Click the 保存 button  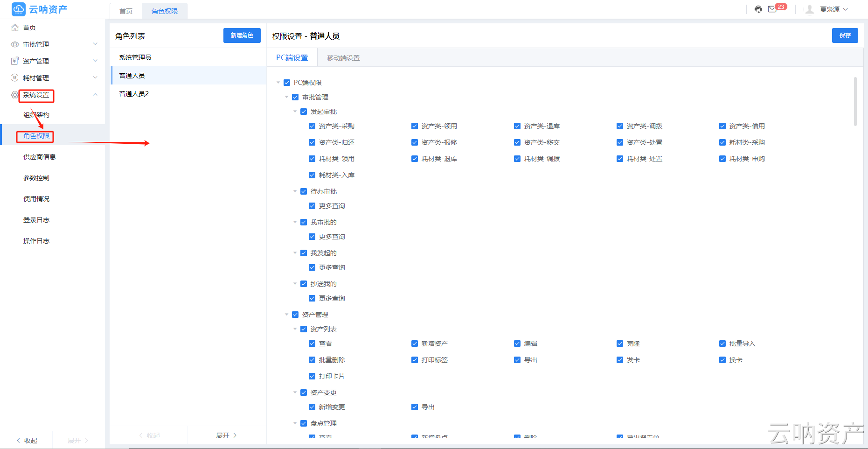[x=845, y=35]
